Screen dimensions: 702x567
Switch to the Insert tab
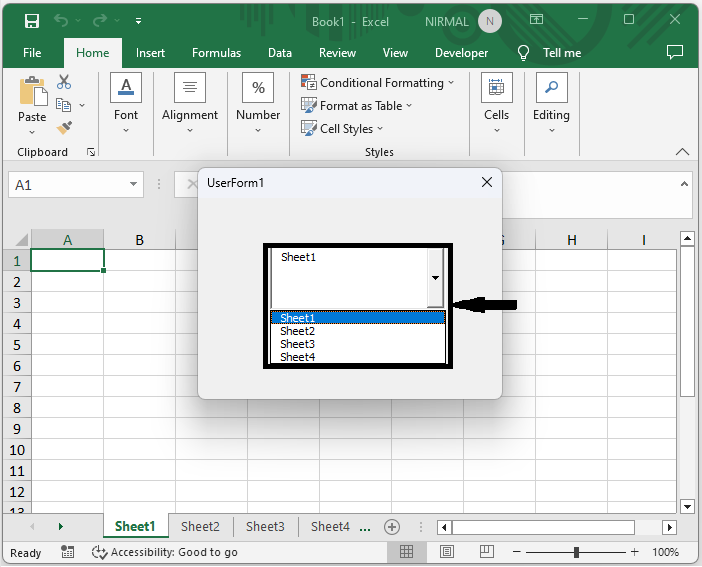(150, 53)
